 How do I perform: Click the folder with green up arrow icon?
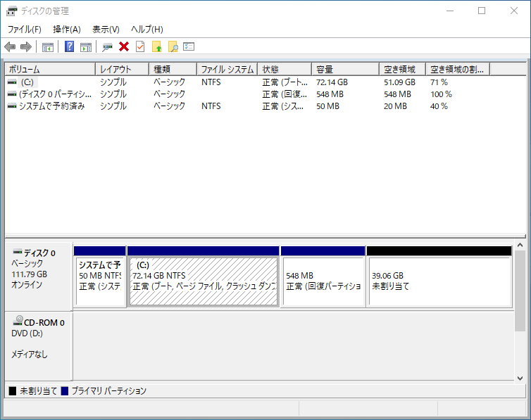(157, 46)
